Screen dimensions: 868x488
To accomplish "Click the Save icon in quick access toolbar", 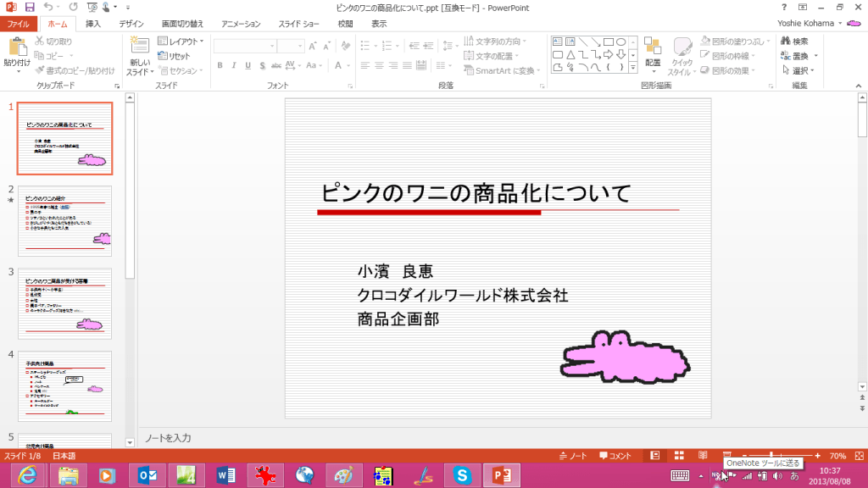I will [30, 8].
